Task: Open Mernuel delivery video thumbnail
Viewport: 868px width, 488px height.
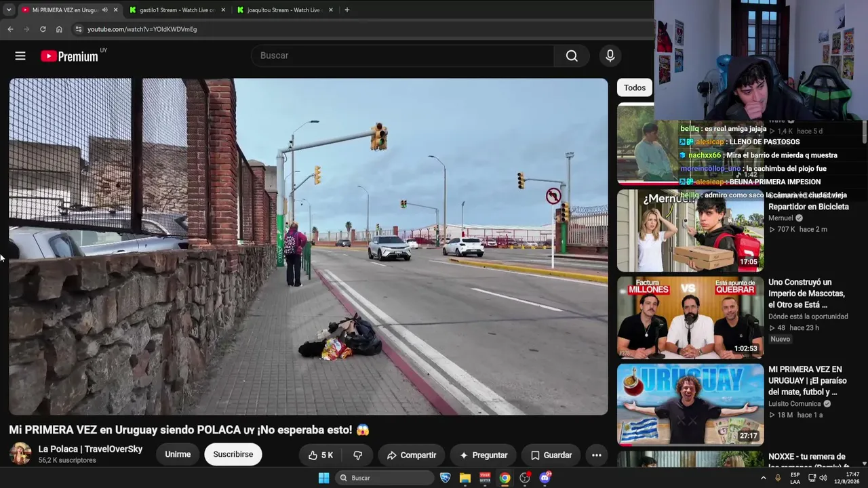Action: [690, 231]
